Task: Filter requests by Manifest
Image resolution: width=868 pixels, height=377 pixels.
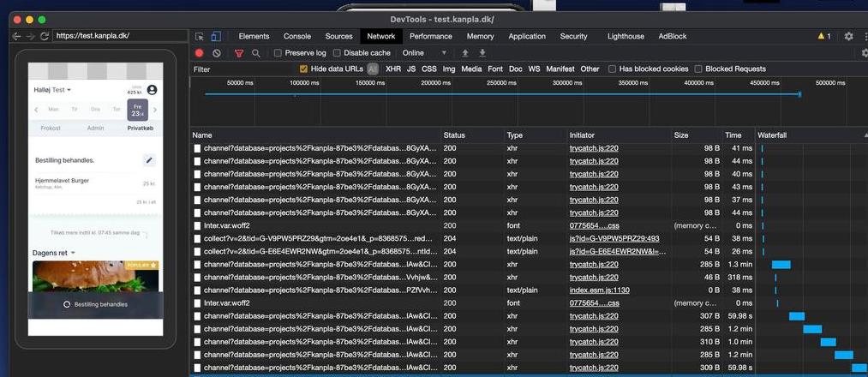Action: tap(560, 69)
